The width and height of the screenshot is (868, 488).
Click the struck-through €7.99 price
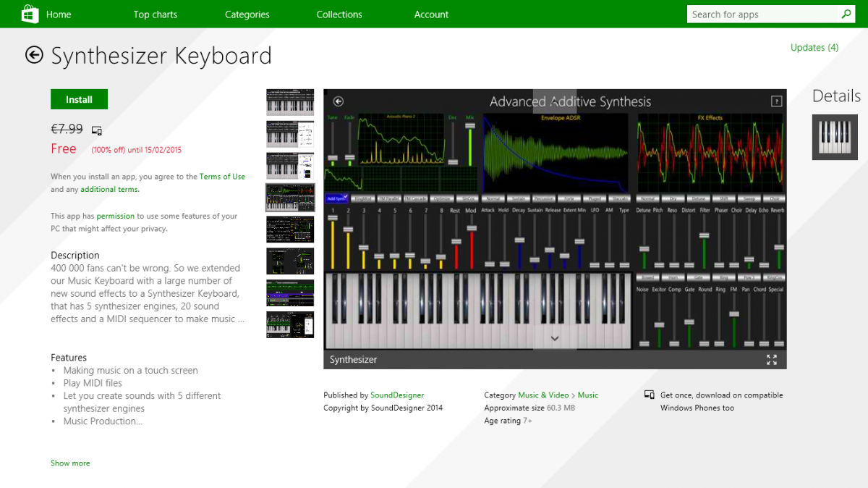pyautogui.click(x=67, y=129)
